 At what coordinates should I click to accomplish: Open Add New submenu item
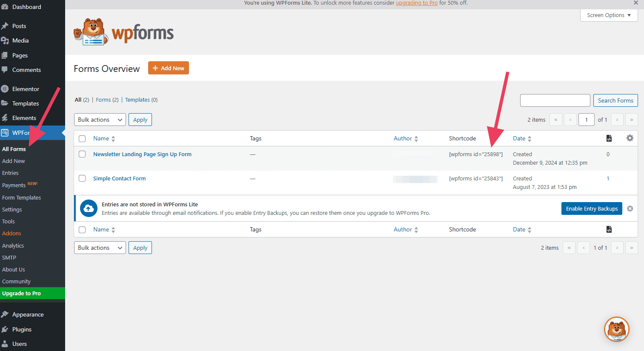pyautogui.click(x=14, y=161)
